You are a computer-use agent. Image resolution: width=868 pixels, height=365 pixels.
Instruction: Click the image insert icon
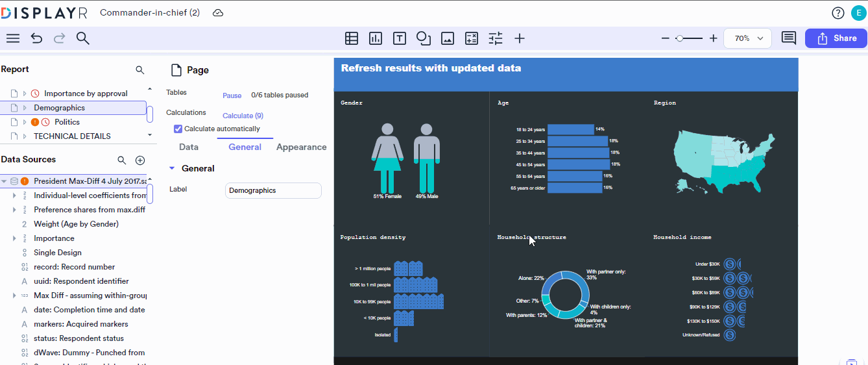[448, 38]
